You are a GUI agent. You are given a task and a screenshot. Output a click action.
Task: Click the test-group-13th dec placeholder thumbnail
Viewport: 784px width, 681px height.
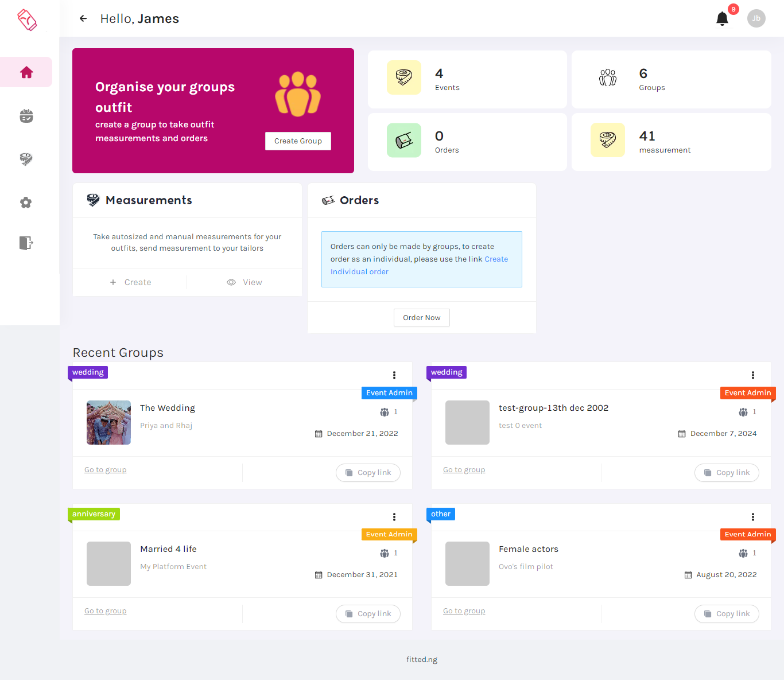tap(467, 423)
